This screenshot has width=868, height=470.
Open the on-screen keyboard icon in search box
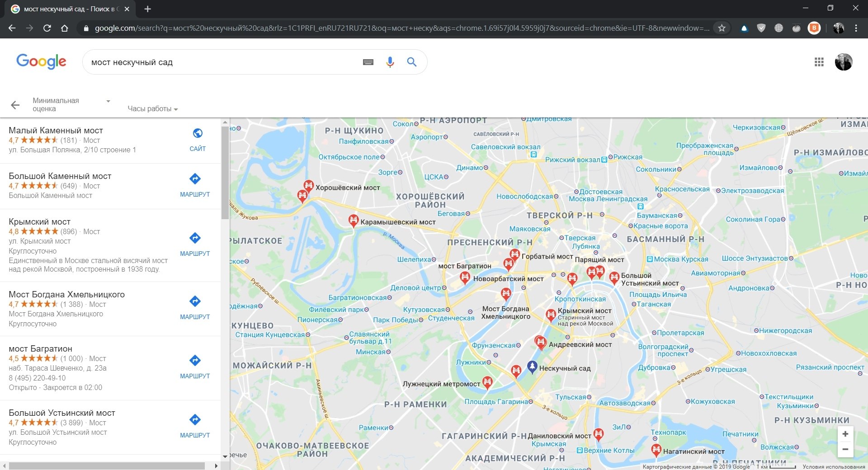368,62
